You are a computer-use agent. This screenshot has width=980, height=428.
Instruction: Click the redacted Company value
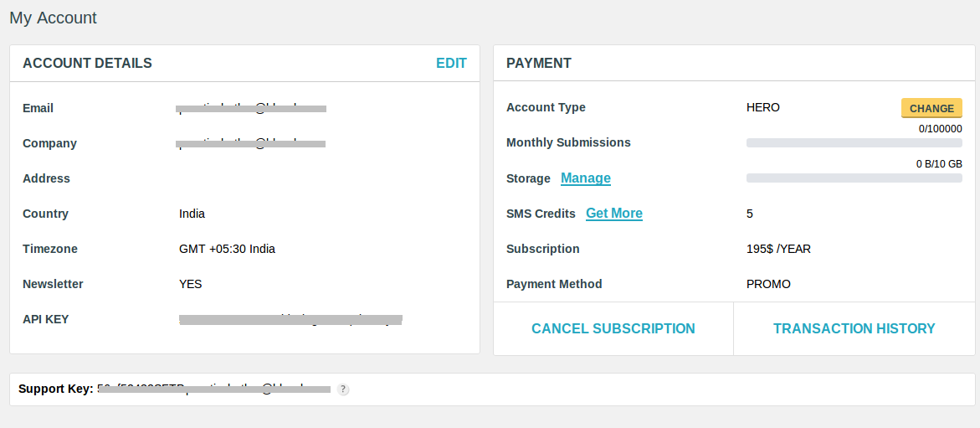[251, 143]
